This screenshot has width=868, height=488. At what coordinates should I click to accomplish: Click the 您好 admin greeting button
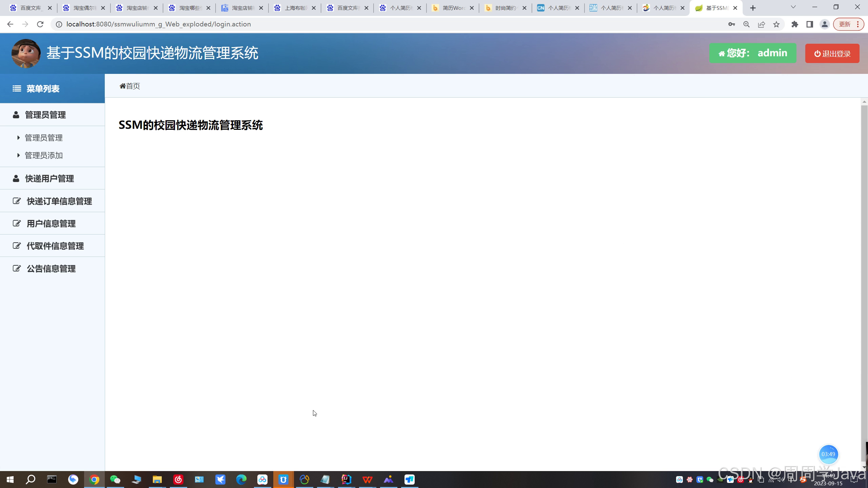752,53
